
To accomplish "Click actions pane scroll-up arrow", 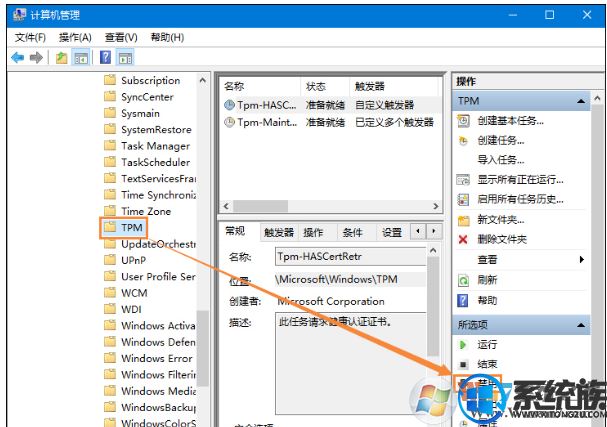I will tap(597, 98).
